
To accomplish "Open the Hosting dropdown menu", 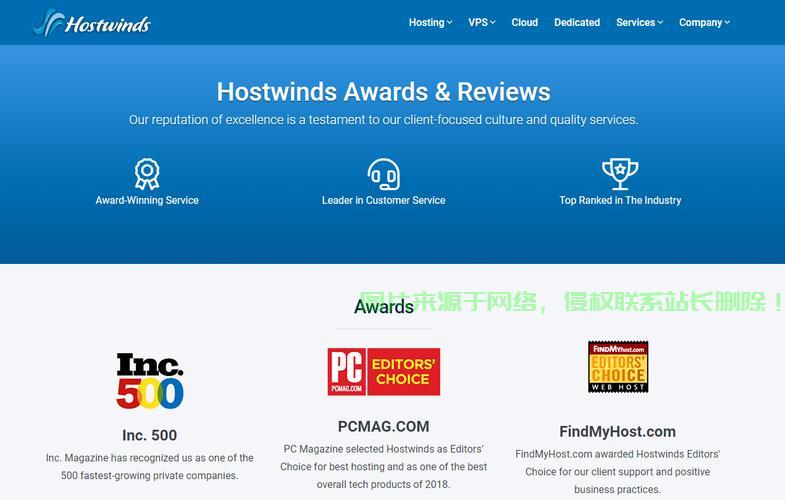I will point(431,23).
